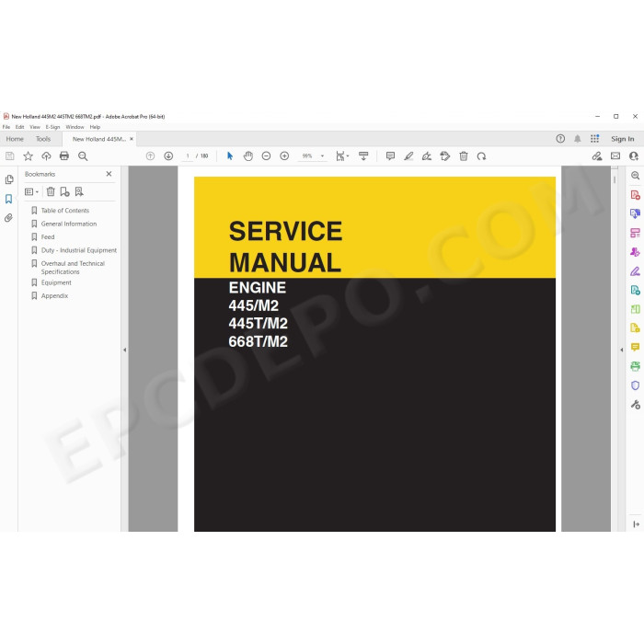Select the Highlight text pen tool
Viewport: 644px width, 644px height.
point(408,156)
